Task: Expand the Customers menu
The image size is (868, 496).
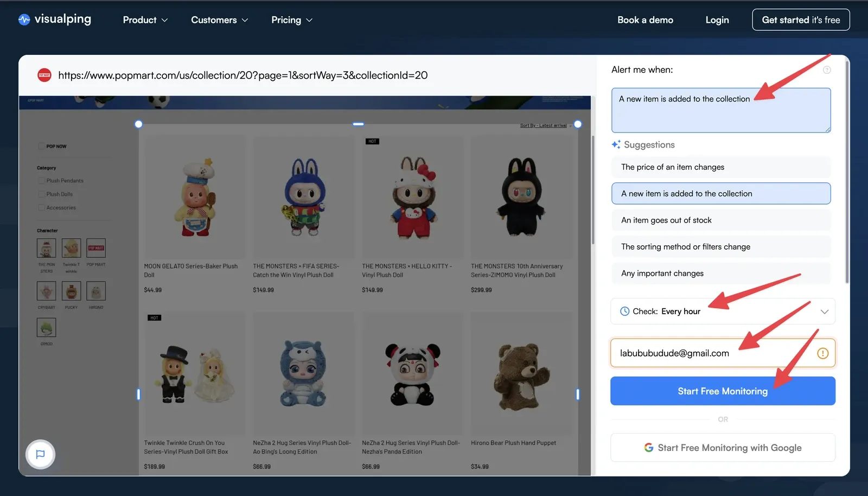Action: (x=219, y=20)
